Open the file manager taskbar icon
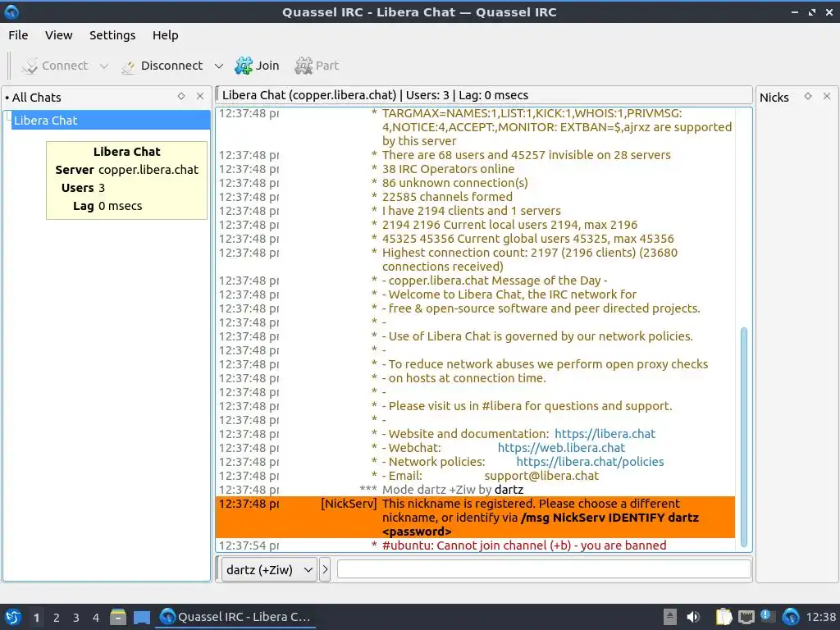This screenshot has width=840, height=630. point(118,617)
